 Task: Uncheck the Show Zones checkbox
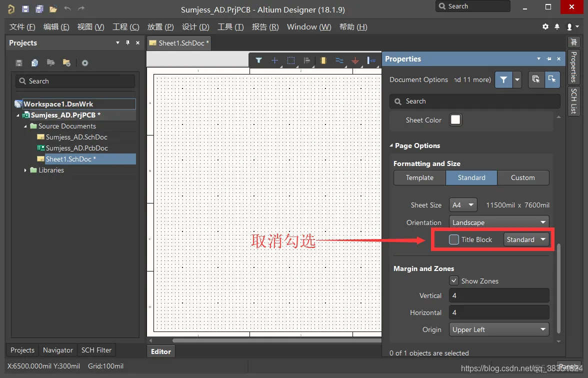click(x=454, y=280)
